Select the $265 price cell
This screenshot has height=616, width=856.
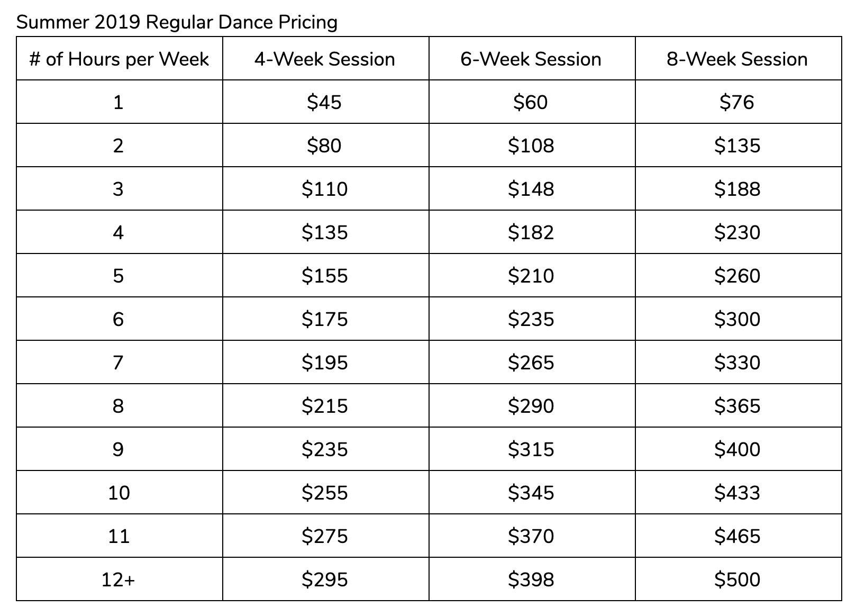(532, 363)
